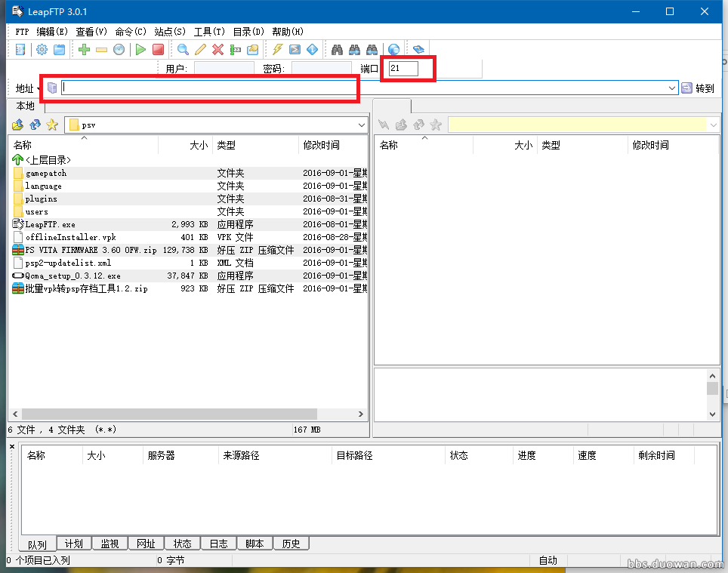Viewport: 728px width, 573px height.
Task: Open the settings gear icon
Action: [x=42, y=50]
